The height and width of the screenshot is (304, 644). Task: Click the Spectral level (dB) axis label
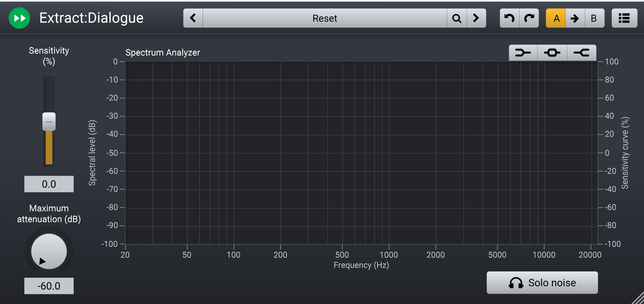[92, 153]
